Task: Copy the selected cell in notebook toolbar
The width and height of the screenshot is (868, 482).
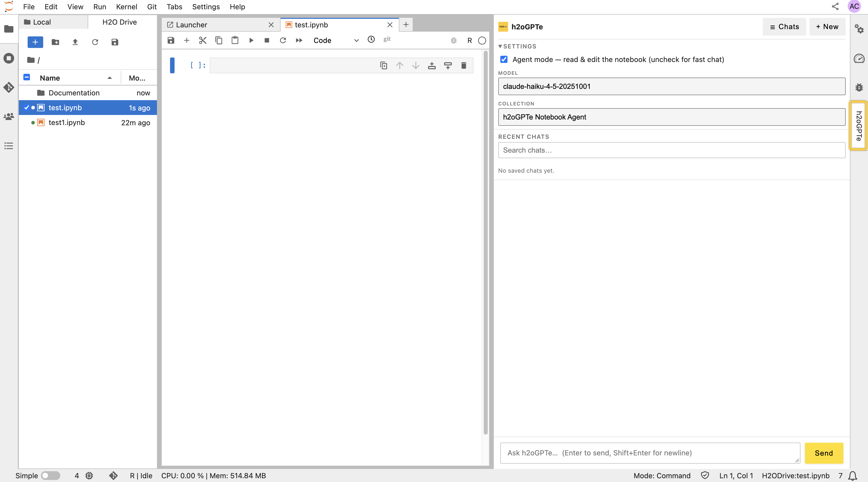Action: [x=219, y=40]
